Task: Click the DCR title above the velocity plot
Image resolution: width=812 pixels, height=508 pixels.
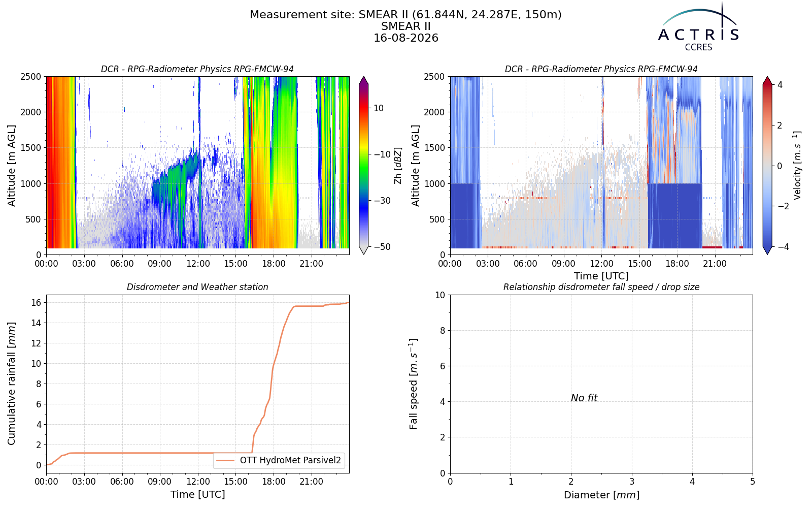Action: click(601, 69)
